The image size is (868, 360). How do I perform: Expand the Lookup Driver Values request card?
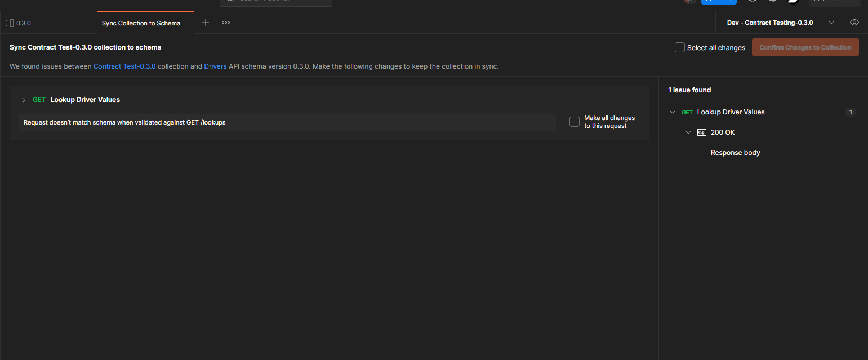(x=24, y=100)
